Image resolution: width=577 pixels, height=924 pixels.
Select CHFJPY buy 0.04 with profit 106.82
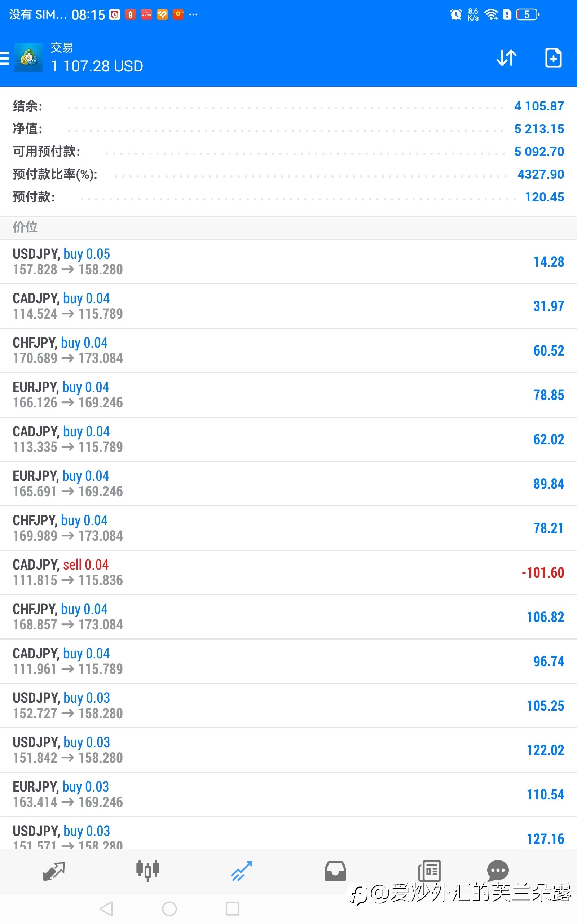click(x=288, y=617)
